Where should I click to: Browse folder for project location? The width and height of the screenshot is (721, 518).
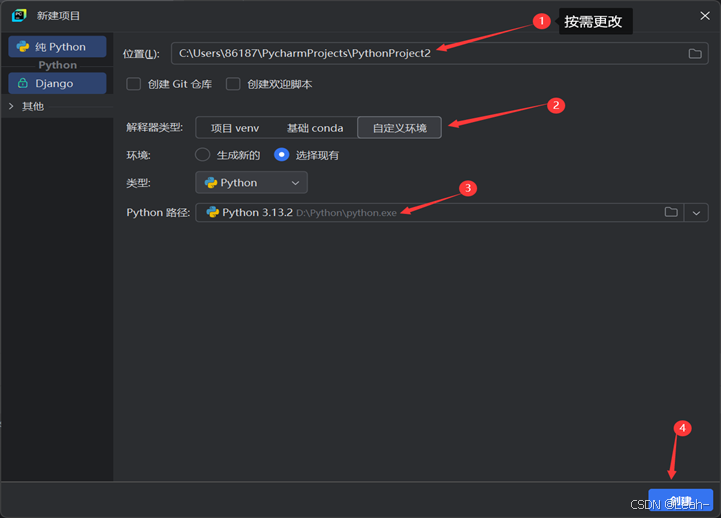coord(695,54)
